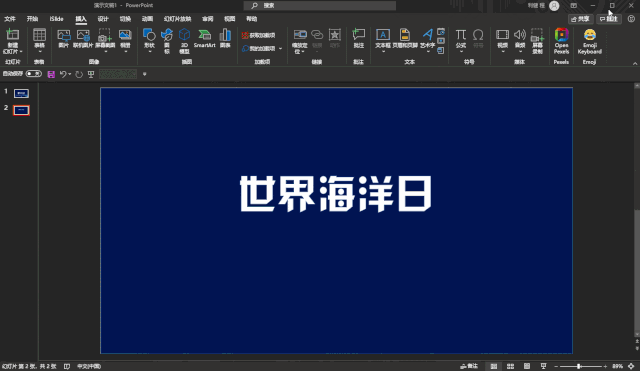
Task: Click the Insert Object small icon
Action: coord(441,51)
